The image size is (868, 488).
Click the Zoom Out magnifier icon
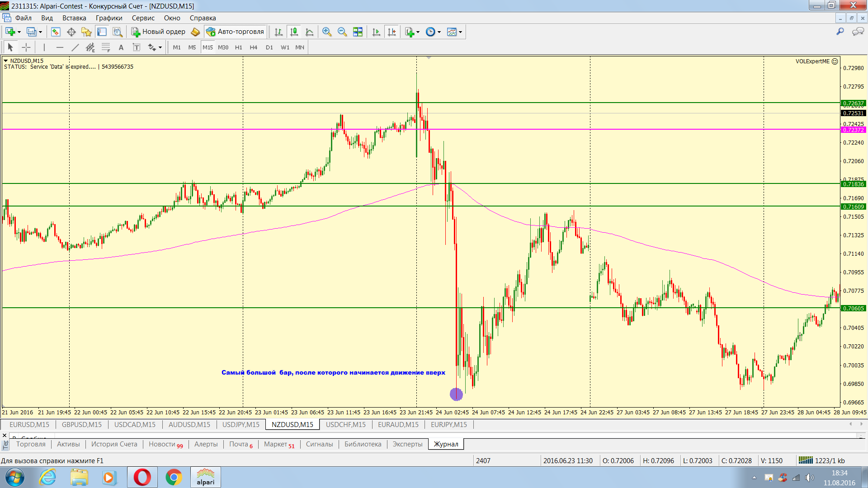pos(342,32)
